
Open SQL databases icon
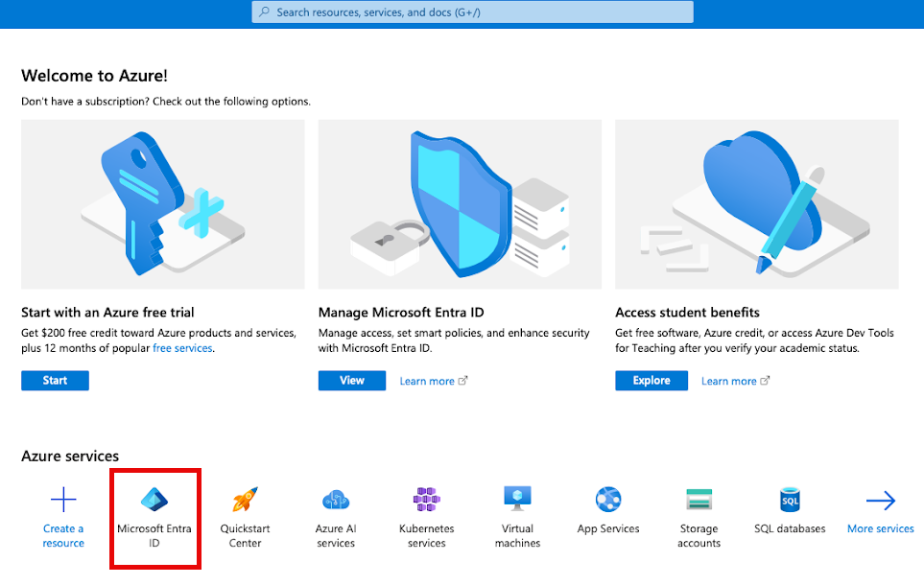coord(790,500)
